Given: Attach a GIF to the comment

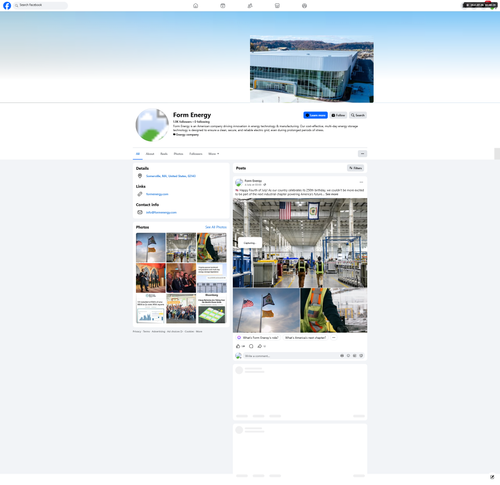Looking at the screenshot, I should 355,356.
